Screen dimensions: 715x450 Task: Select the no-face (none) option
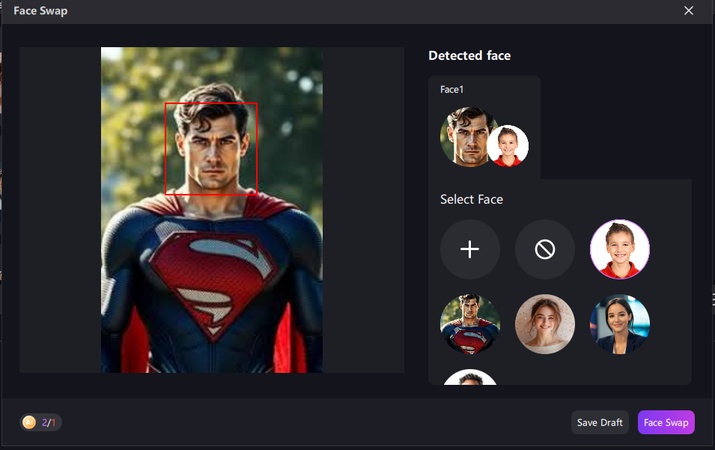click(x=545, y=249)
